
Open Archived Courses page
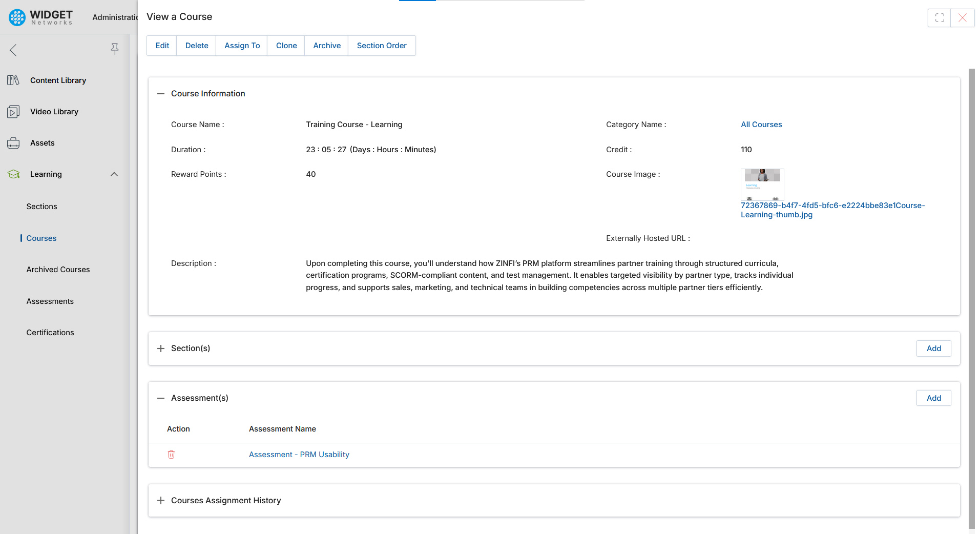click(x=58, y=270)
